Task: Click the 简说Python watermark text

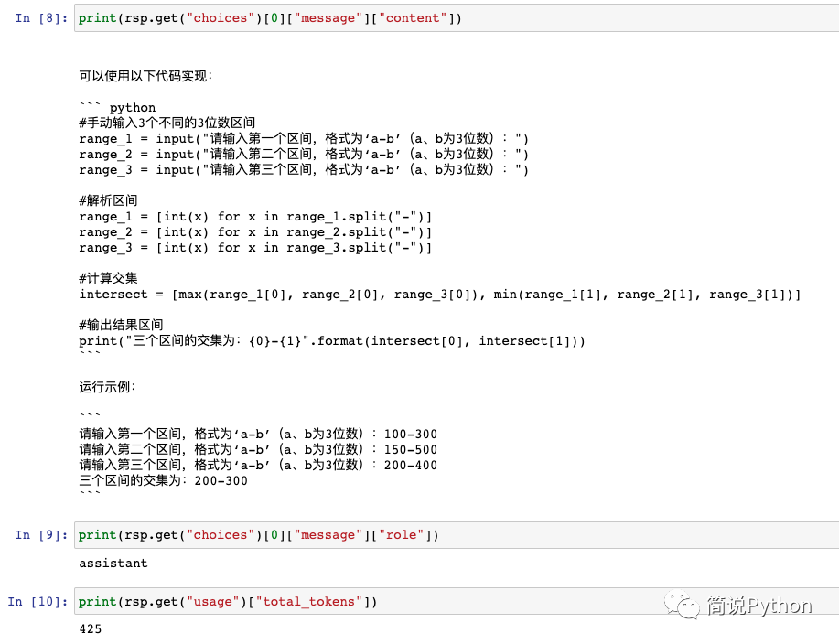Action: 759,606
